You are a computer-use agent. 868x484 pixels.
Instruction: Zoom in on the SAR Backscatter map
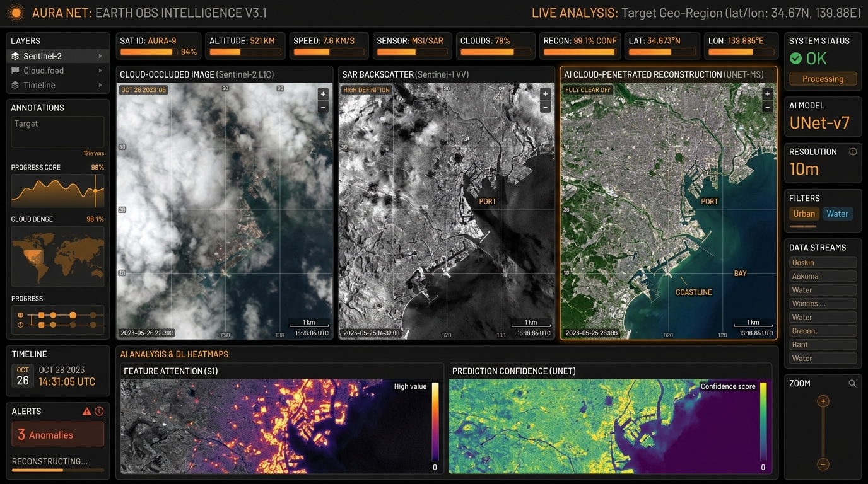(545, 94)
